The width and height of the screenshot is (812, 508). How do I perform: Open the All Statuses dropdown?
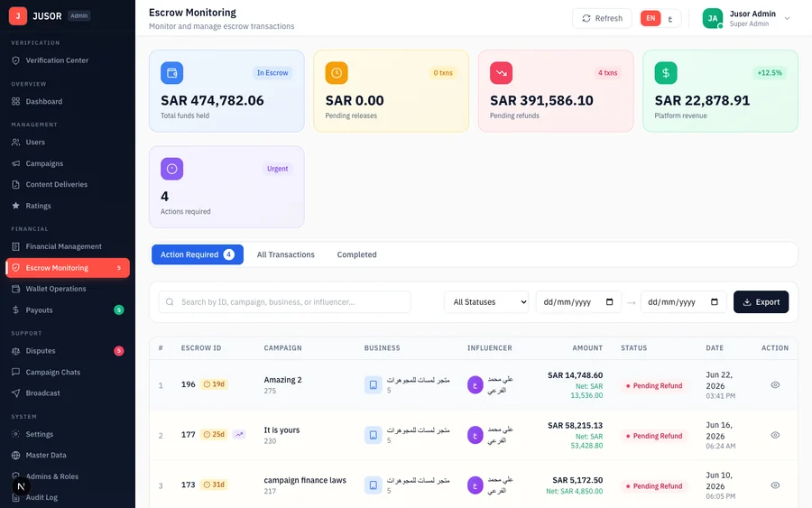(487, 302)
